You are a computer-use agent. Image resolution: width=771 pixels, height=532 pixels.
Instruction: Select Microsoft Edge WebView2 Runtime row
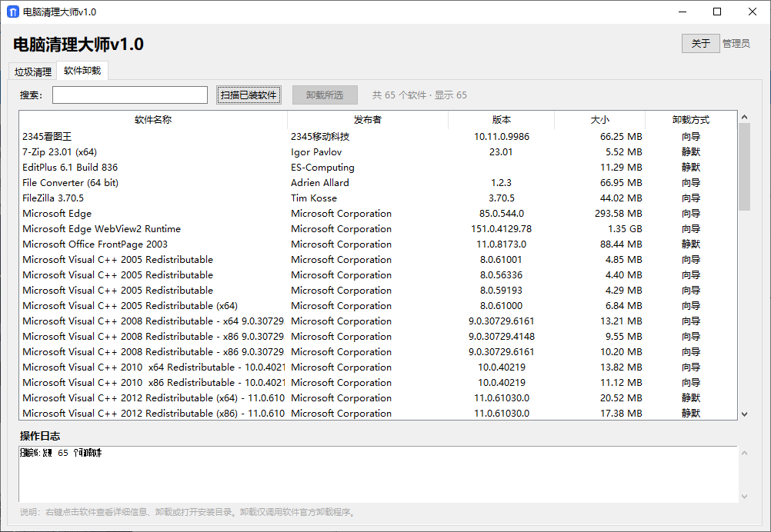[379, 229]
